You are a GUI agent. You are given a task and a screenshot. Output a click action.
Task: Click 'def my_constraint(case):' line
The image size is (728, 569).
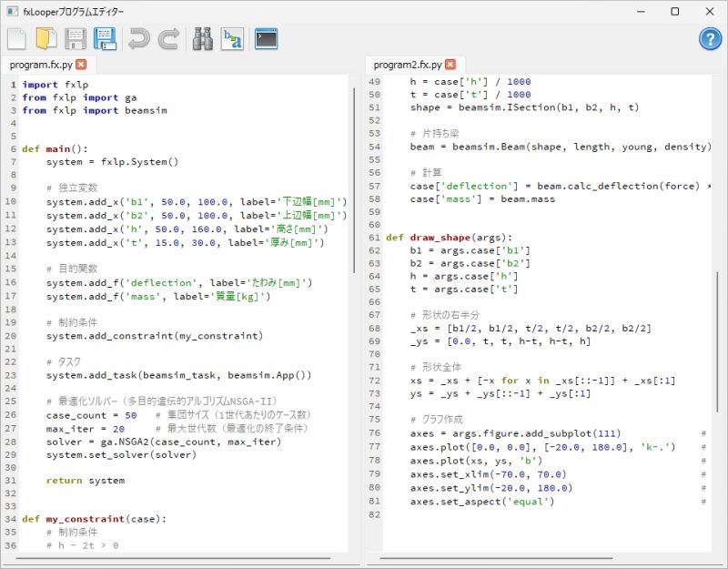[x=95, y=519]
